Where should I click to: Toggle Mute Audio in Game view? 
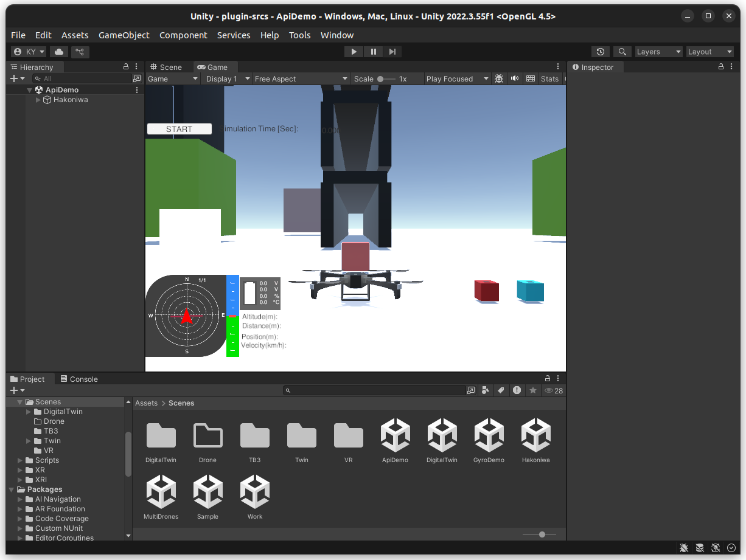[x=515, y=78]
